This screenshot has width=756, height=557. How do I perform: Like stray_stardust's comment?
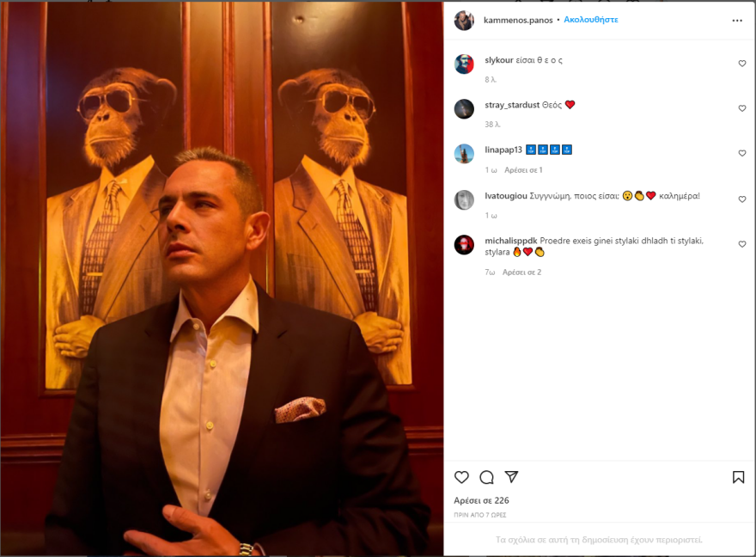click(x=742, y=108)
